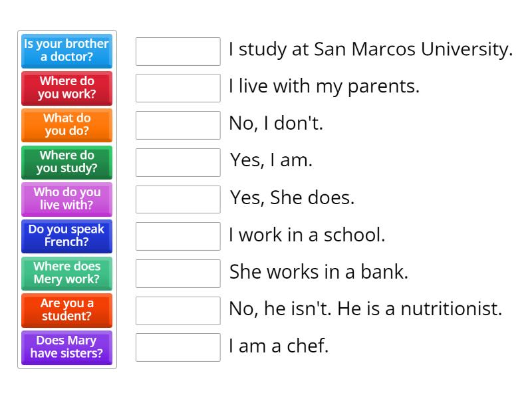Click the blank box beside 'No, he isn't. He is a nutritionist'

(177, 310)
